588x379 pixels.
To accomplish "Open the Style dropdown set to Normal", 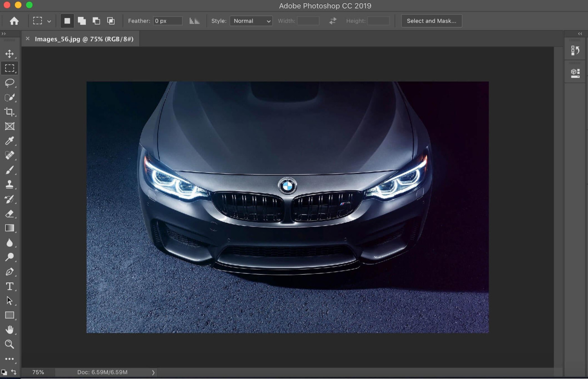I will [x=251, y=21].
